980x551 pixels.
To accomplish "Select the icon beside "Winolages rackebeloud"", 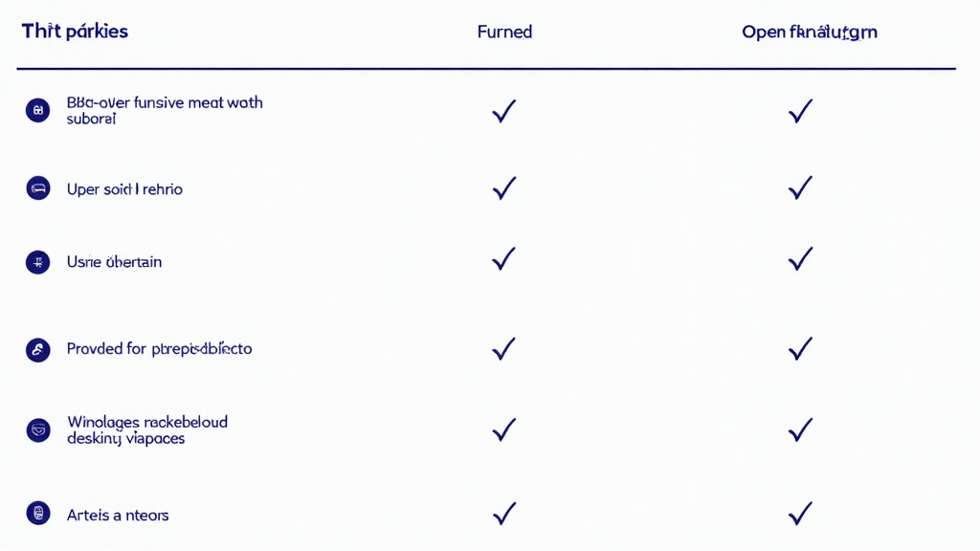I will [37, 430].
